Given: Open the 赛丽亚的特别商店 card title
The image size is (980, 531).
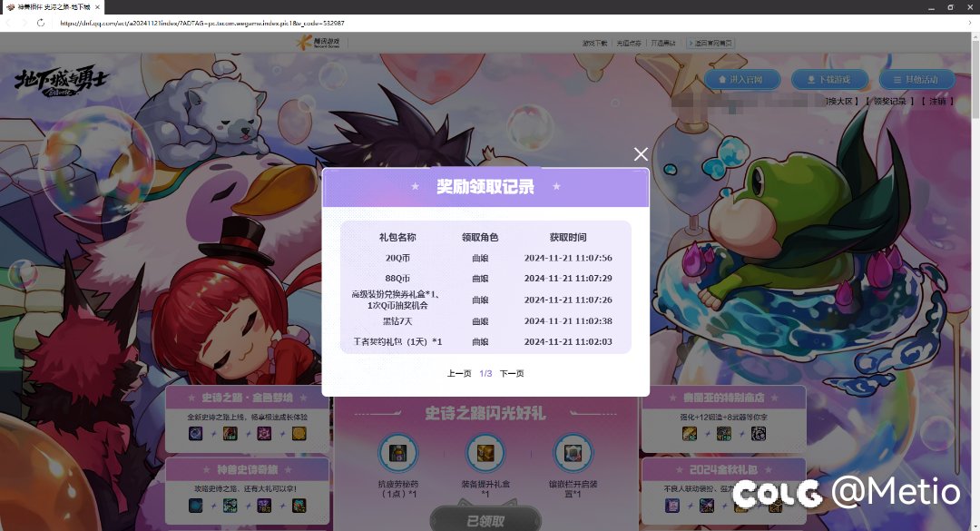Looking at the screenshot, I should click(x=724, y=398).
